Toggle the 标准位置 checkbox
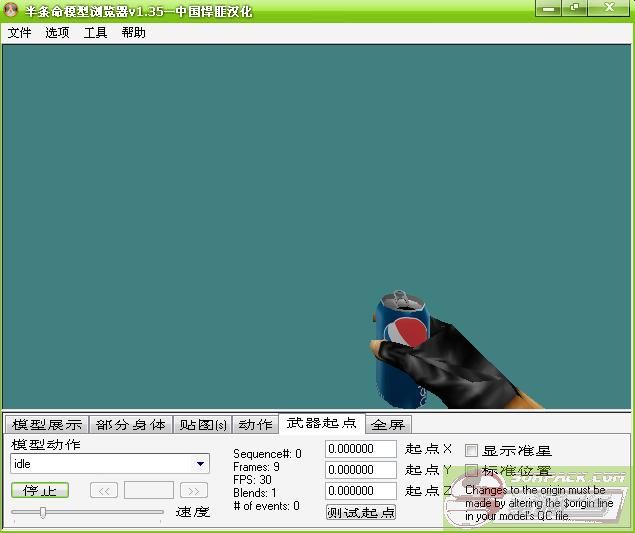 (472, 471)
